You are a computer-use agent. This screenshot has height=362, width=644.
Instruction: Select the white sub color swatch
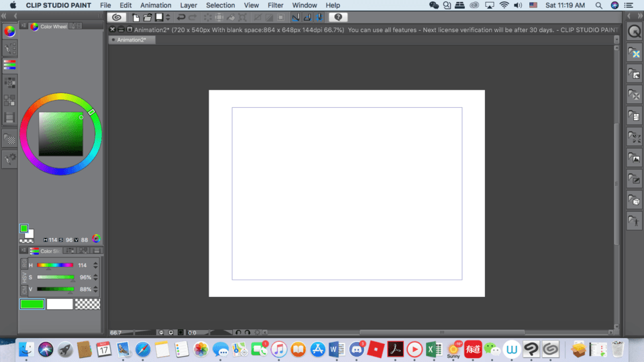tap(59, 304)
